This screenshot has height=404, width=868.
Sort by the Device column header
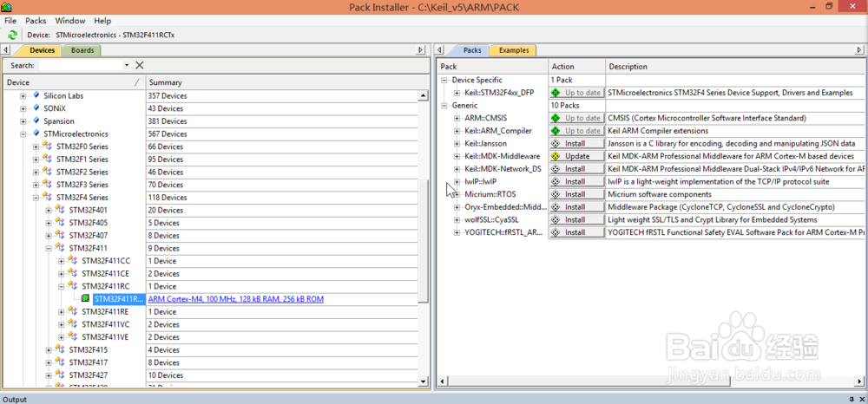74,82
